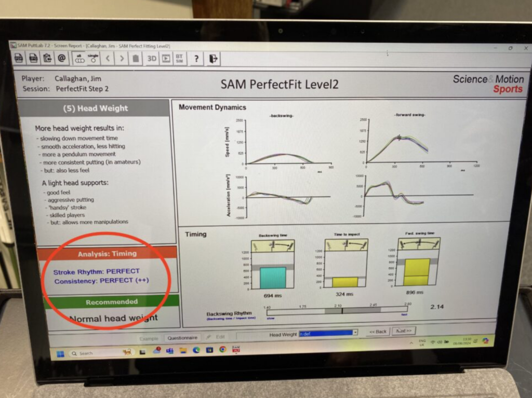The image size is (532, 398).
Task: Open Copilot icon in the tray
Action: point(486,340)
